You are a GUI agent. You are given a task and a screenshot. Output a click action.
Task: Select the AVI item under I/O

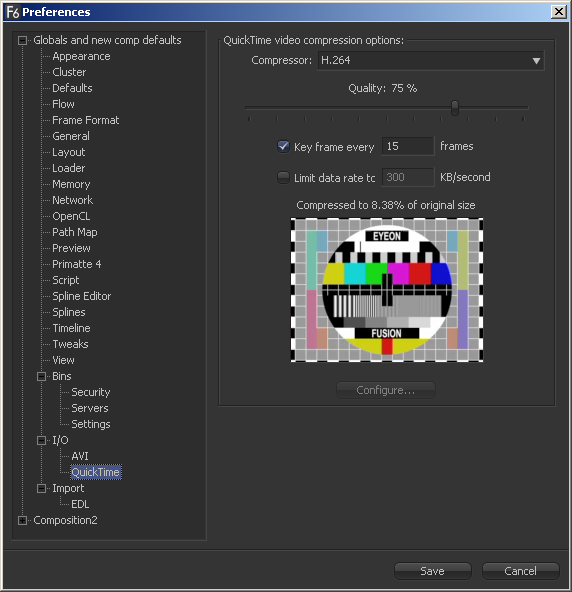tap(80, 456)
